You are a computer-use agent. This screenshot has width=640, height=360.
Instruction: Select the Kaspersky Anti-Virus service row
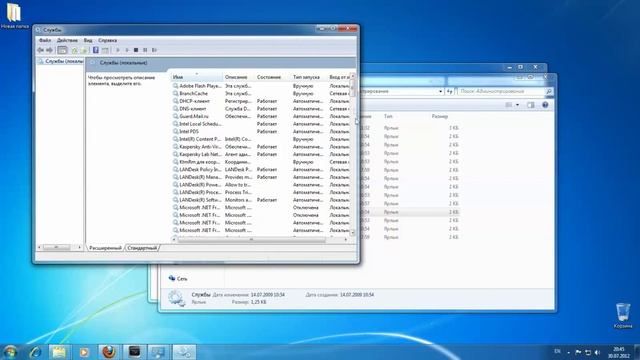point(260,147)
